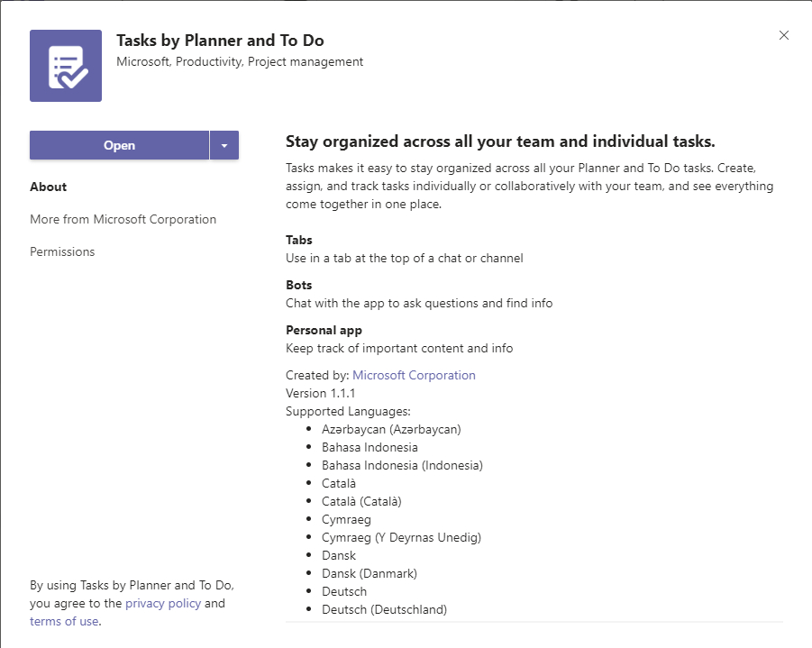Show More from Microsoft Corporation
The width and height of the screenshot is (812, 648).
click(x=123, y=220)
